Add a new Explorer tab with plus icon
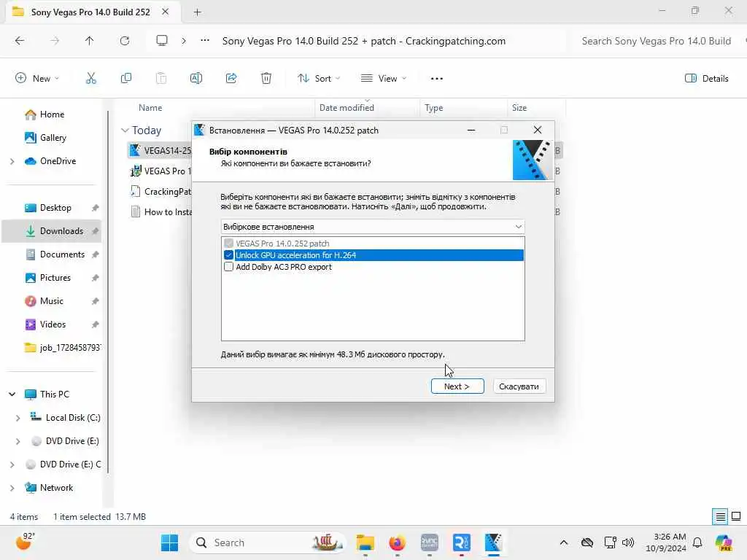The width and height of the screenshot is (747, 560). click(x=197, y=12)
